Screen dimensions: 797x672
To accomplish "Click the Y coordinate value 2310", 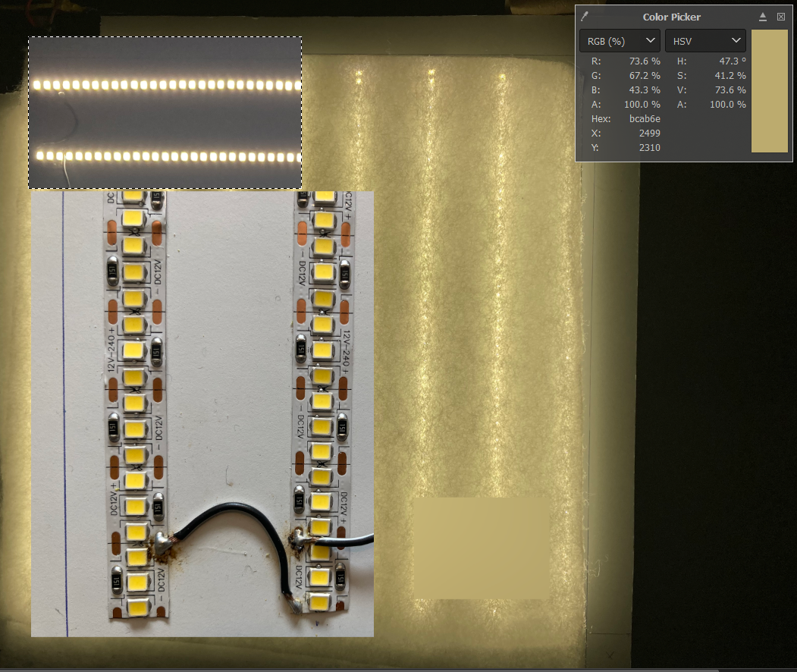I will [x=650, y=147].
